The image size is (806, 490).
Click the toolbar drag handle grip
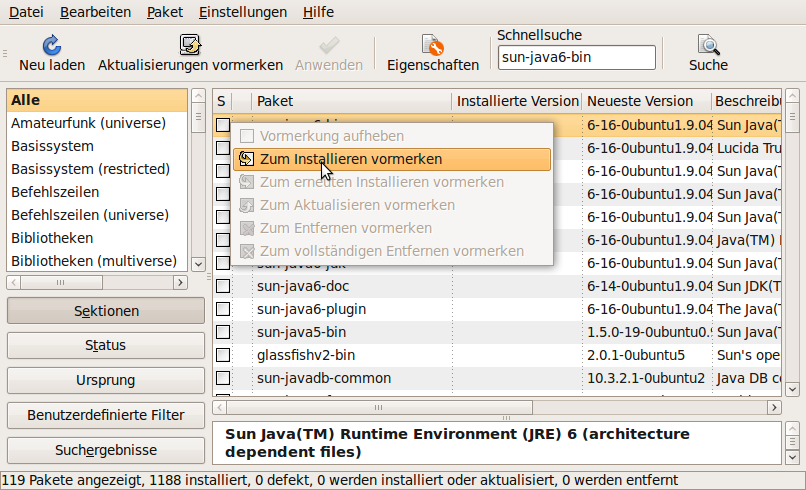click(5, 53)
